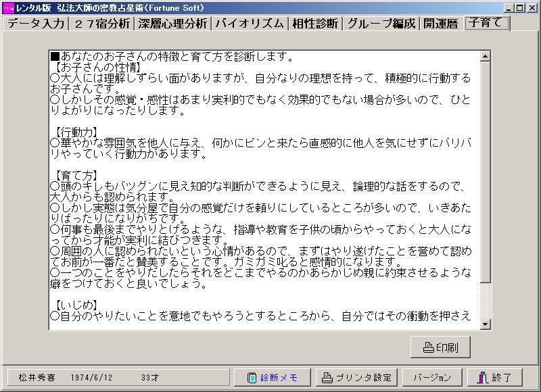Click the 【育て方】 heading text
The width and height of the screenshot is (541, 392).
[76, 176]
